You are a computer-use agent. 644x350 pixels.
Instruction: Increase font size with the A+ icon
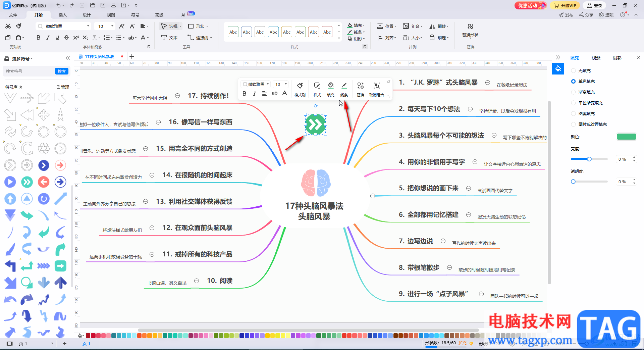click(x=122, y=26)
